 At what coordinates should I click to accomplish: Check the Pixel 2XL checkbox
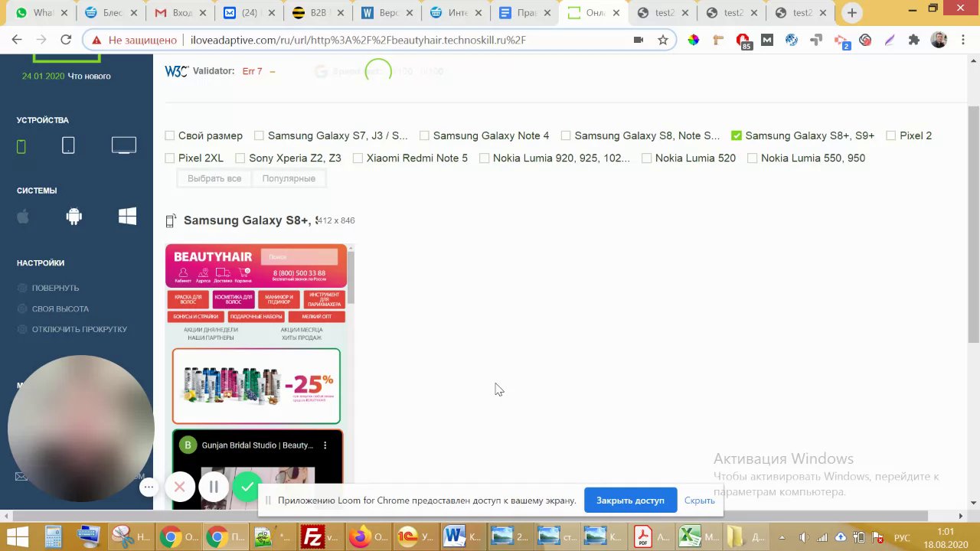click(170, 158)
